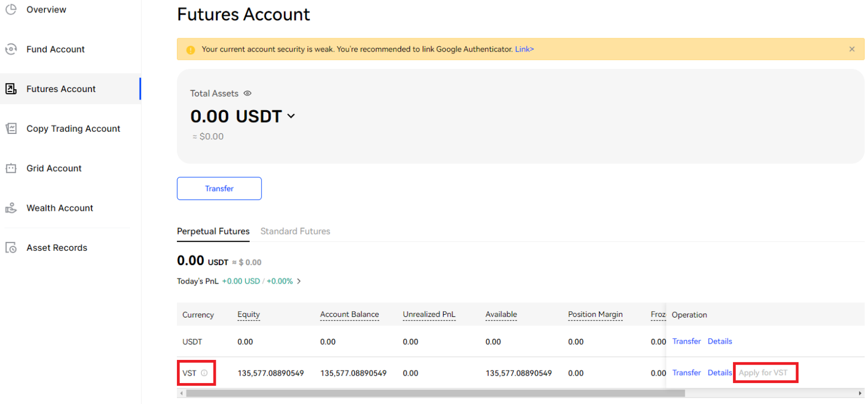868x404 pixels.
Task: Click the Futures Account calculator icon
Action: [x=11, y=88]
